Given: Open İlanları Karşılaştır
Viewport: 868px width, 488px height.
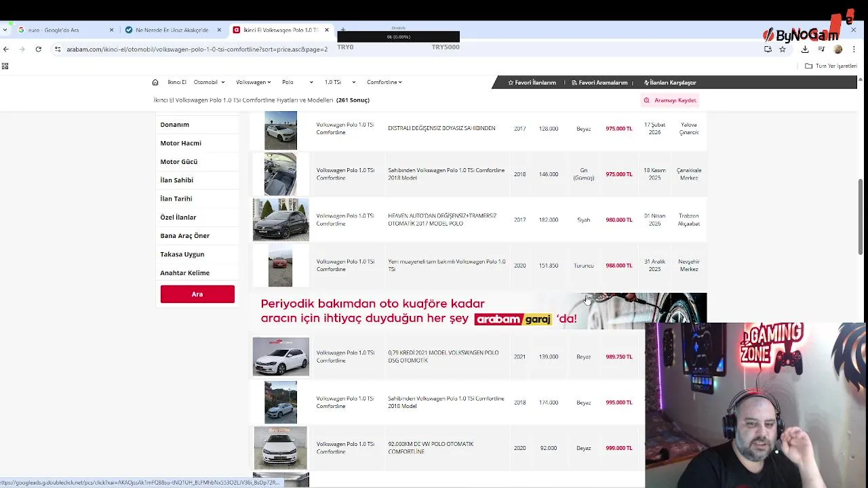Looking at the screenshot, I should click(x=671, y=83).
